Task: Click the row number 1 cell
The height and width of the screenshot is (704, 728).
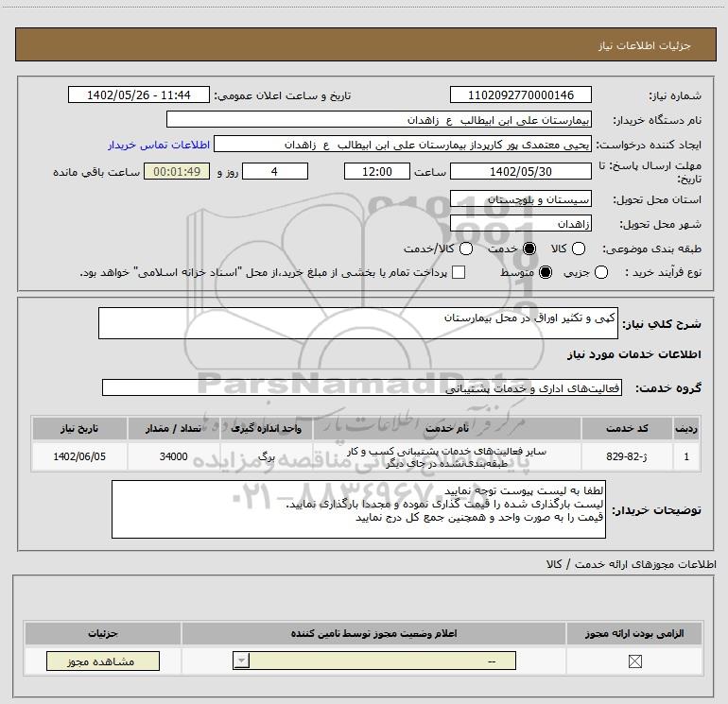Action: 686,456
